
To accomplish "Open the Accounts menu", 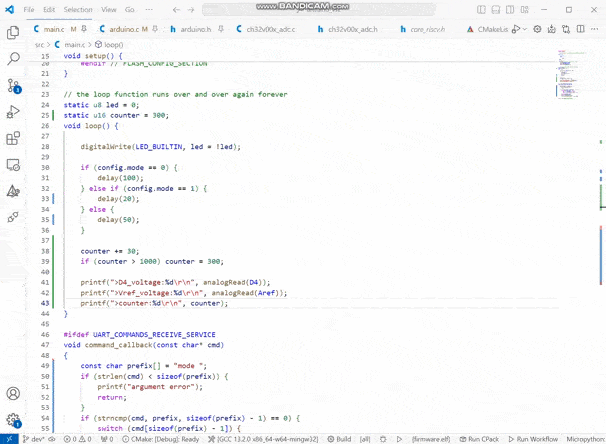I will (x=13, y=393).
